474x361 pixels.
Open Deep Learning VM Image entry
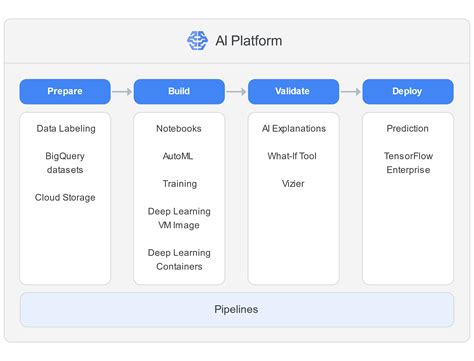tap(179, 218)
